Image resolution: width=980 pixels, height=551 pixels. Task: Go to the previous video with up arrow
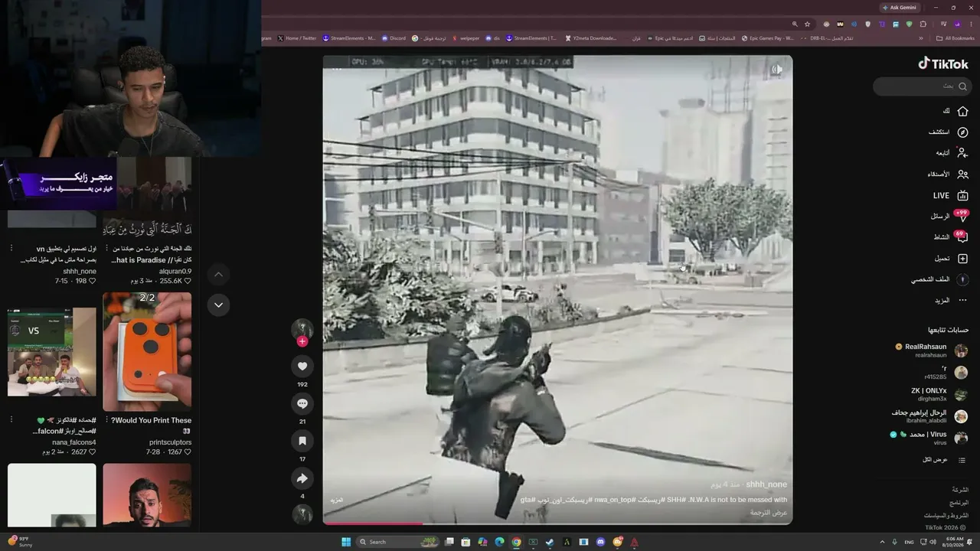pos(218,274)
